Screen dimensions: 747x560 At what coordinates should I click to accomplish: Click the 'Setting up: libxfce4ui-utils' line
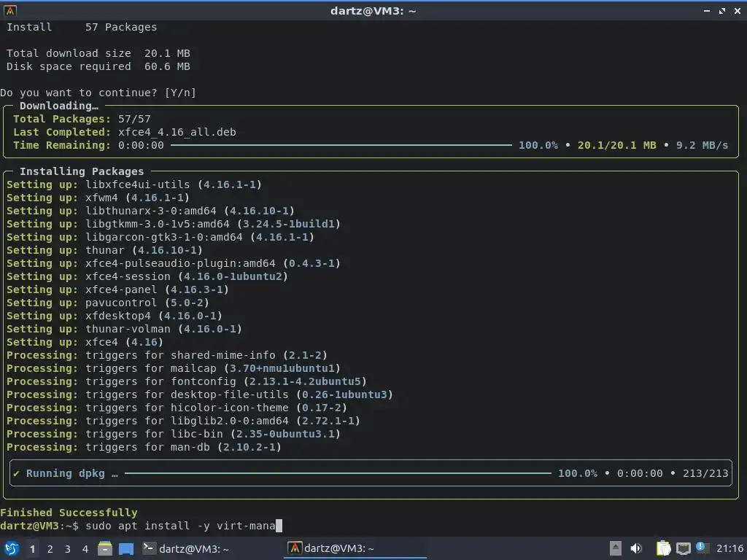(134, 184)
